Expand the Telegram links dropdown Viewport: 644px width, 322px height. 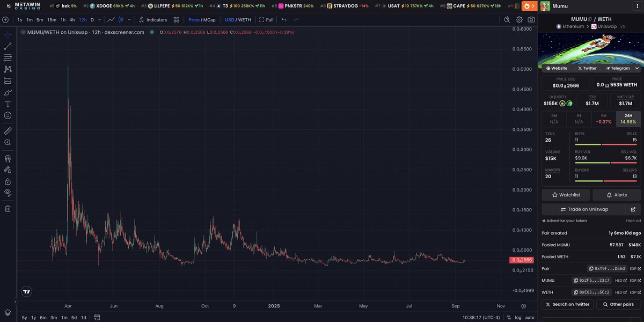pos(636,68)
